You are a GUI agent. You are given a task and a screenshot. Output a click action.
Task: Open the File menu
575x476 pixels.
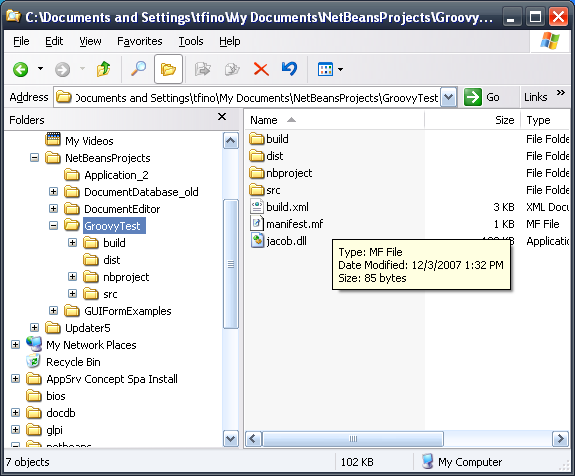tap(21, 41)
